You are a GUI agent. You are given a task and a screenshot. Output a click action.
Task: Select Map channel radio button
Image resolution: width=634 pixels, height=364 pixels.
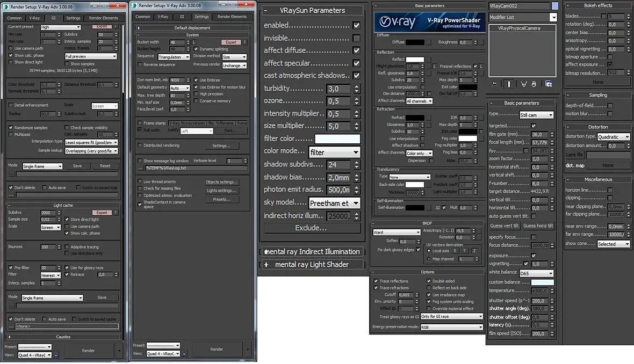[x=429, y=259]
